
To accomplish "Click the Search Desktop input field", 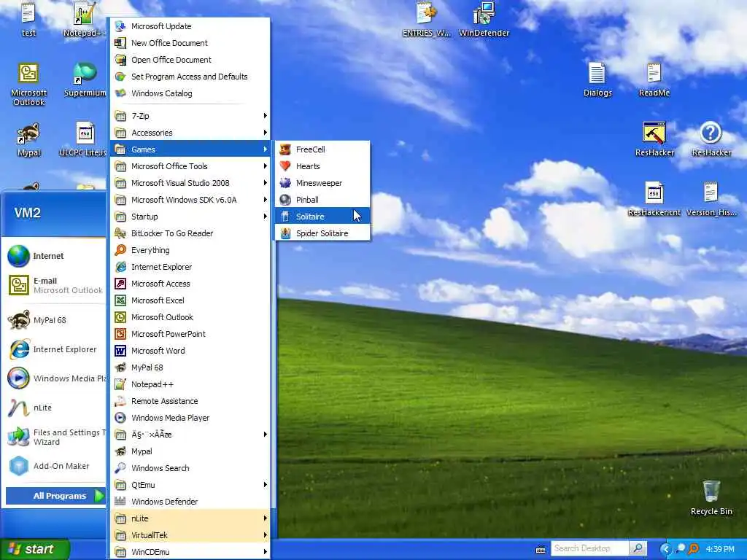I will (x=589, y=548).
